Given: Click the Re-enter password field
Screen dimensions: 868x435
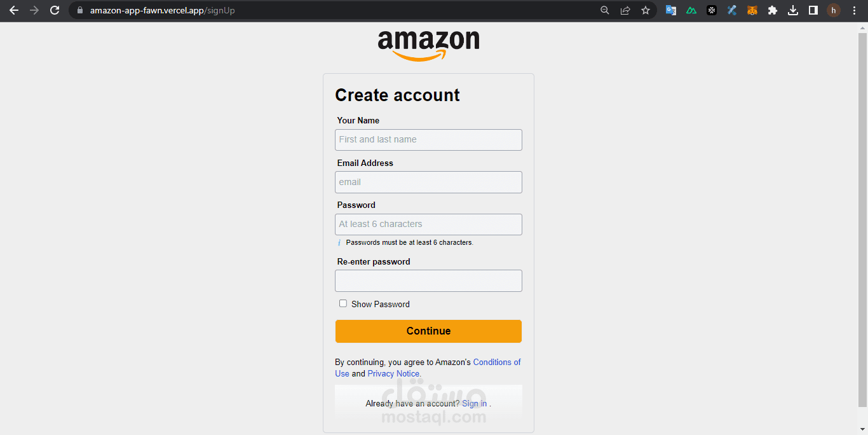Looking at the screenshot, I should click(428, 280).
